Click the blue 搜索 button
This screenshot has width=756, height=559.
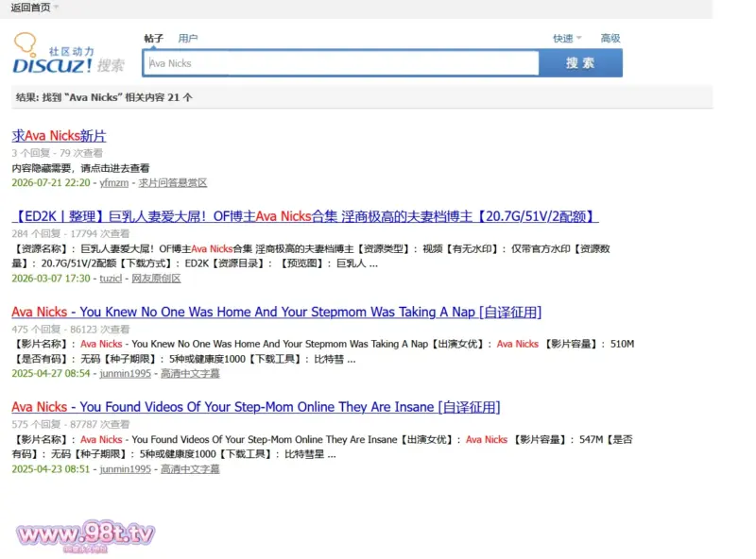(x=580, y=63)
